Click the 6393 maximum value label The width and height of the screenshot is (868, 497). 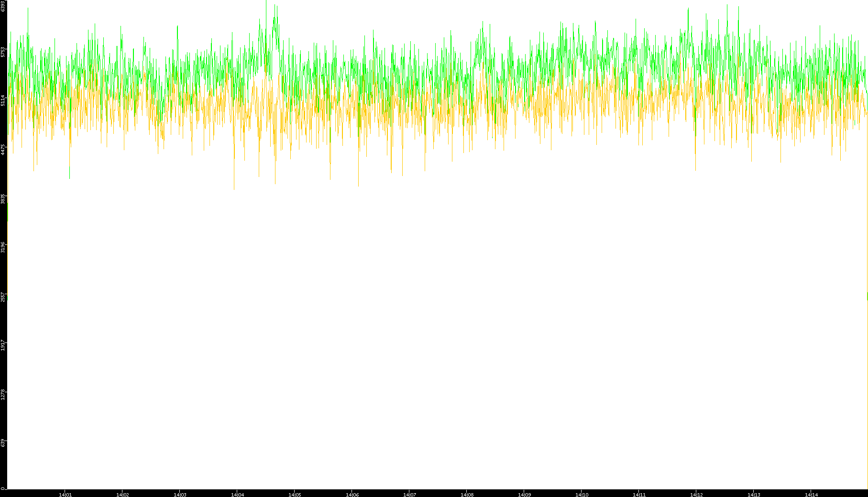3,6
